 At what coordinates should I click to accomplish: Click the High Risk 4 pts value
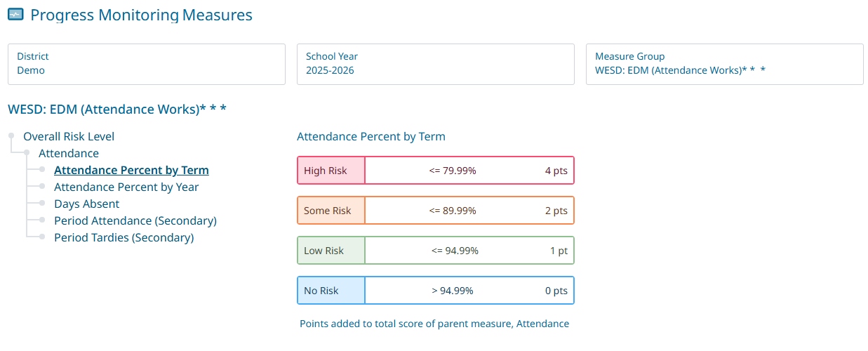click(x=556, y=171)
